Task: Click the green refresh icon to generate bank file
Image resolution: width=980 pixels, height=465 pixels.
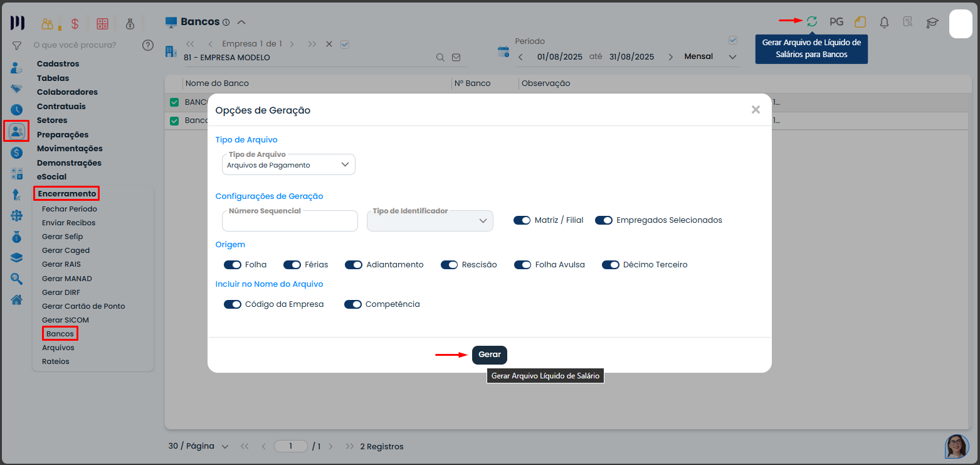Action: [x=811, y=21]
